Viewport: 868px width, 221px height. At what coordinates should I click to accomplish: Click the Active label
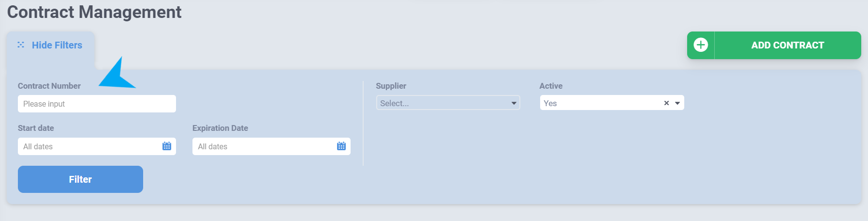coord(551,86)
